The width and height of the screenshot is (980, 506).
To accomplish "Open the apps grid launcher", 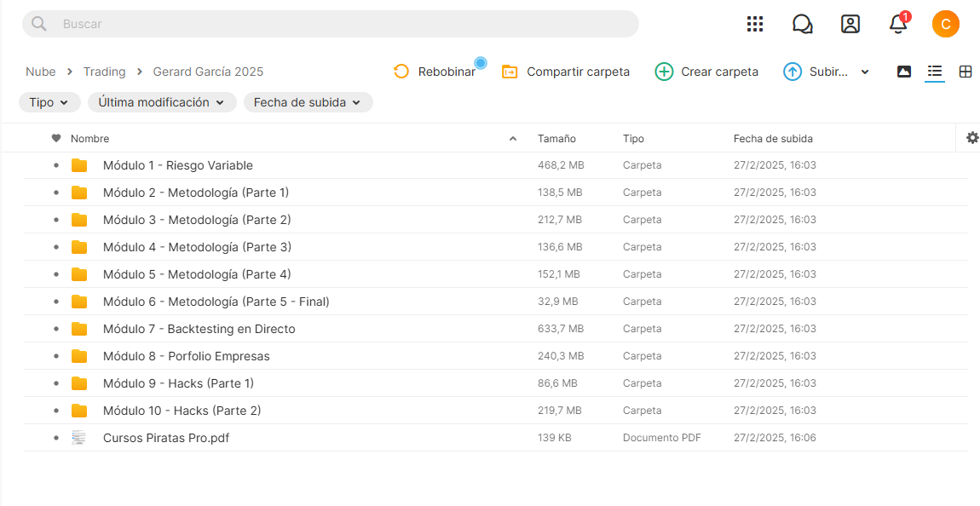I will tap(755, 24).
